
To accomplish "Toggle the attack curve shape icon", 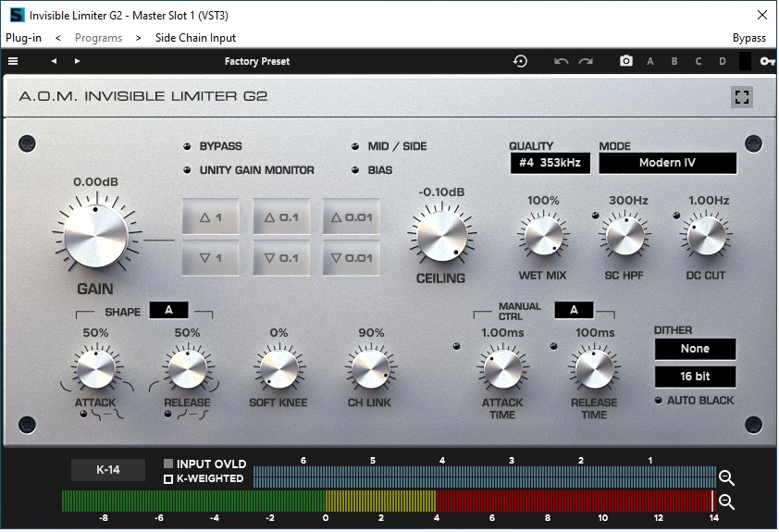I will point(83,414).
